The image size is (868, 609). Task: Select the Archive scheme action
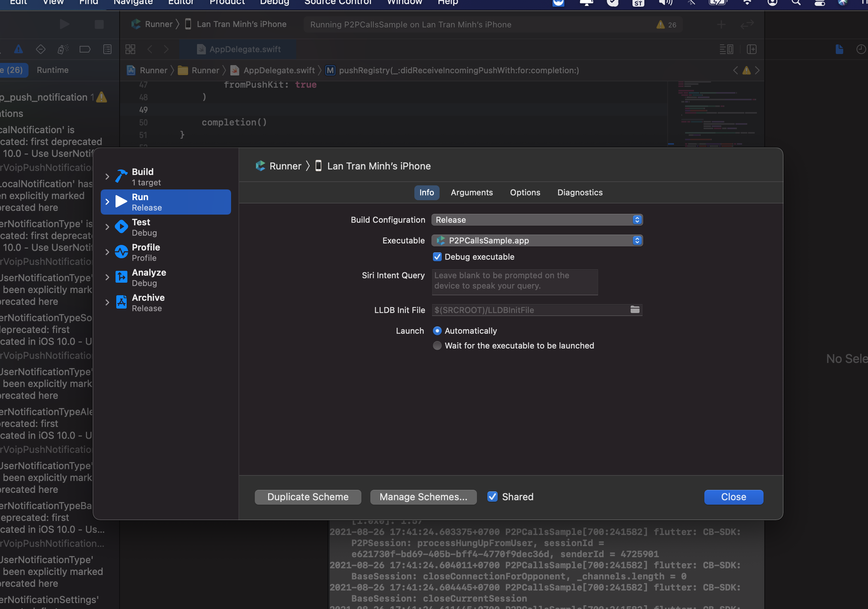[x=148, y=302]
